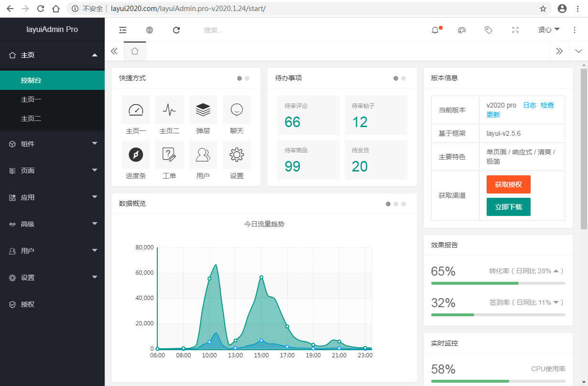The width and height of the screenshot is (588, 386).
Task: Click the globe icon in the header
Action: 150,30
